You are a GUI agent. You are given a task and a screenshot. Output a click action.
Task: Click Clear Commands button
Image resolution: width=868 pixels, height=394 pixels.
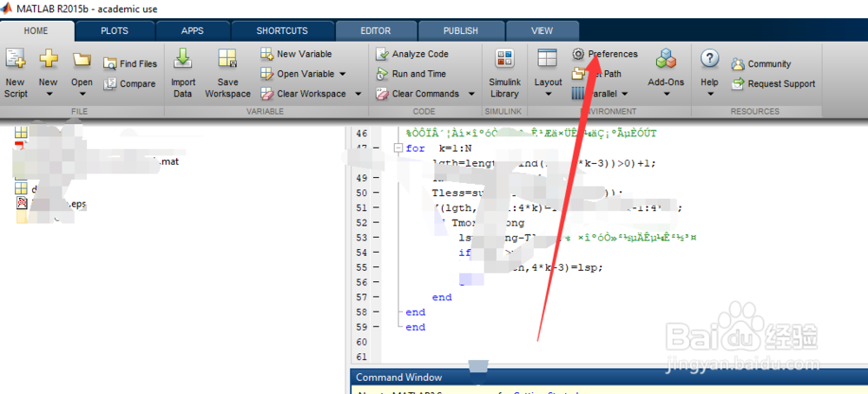(x=418, y=94)
